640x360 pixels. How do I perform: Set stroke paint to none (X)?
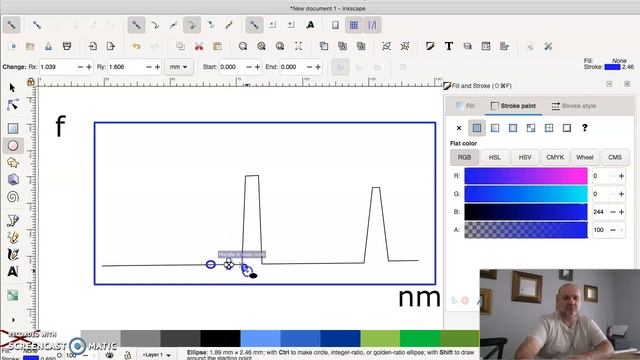point(459,128)
